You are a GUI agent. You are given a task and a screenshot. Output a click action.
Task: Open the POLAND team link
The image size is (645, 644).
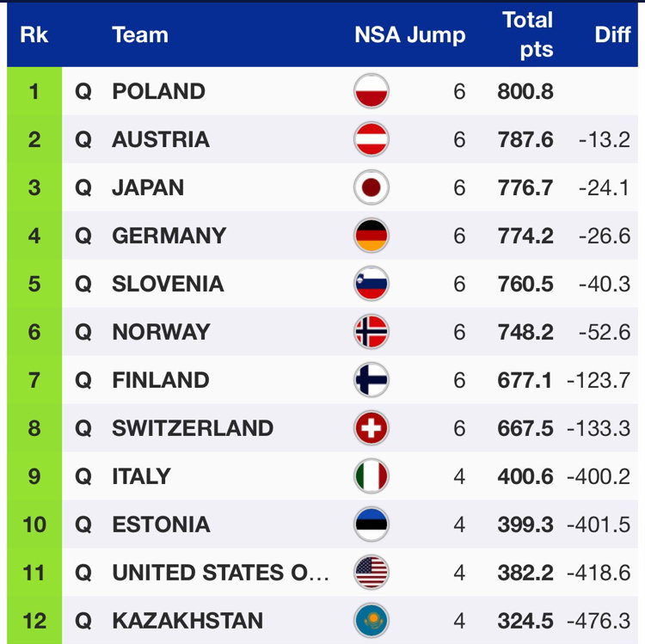[x=158, y=91]
